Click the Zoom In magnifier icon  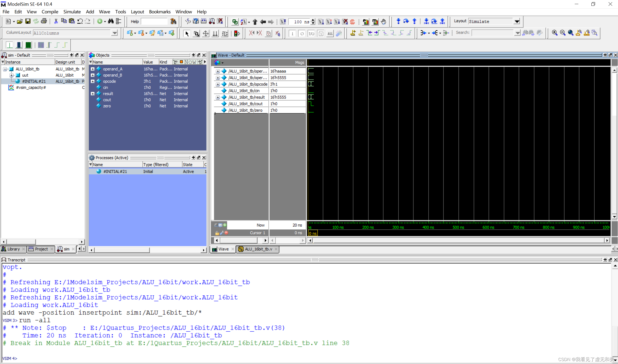554,33
